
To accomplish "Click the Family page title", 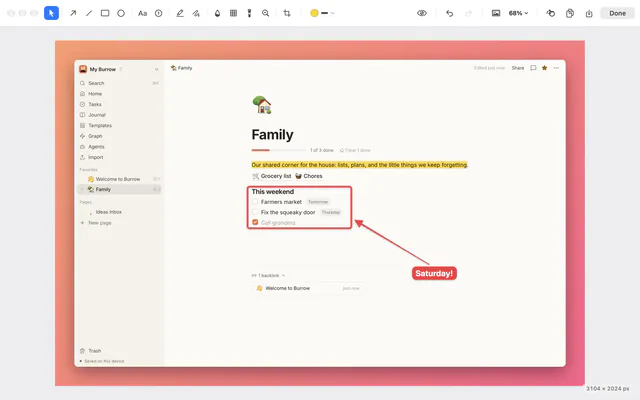I will 272,135.
